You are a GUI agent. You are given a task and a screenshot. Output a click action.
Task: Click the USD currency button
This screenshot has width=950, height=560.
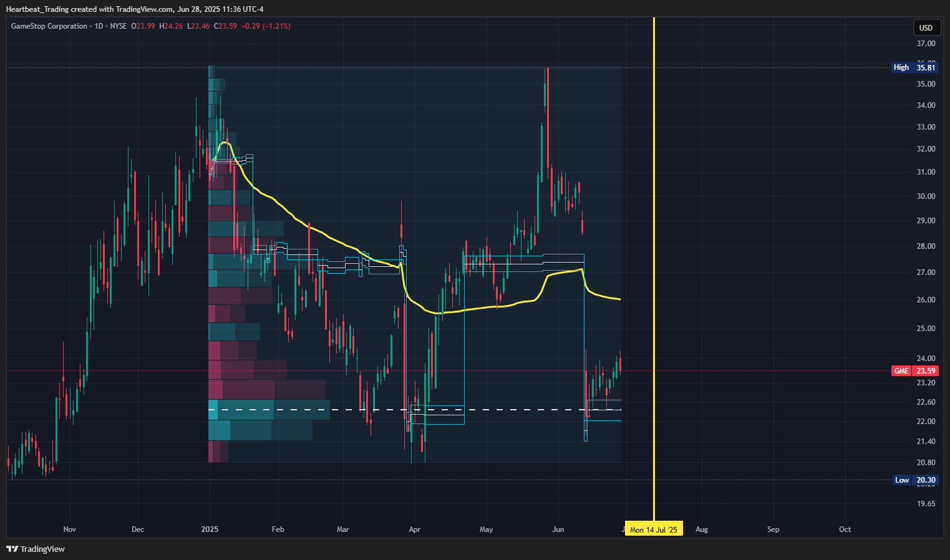click(x=926, y=27)
